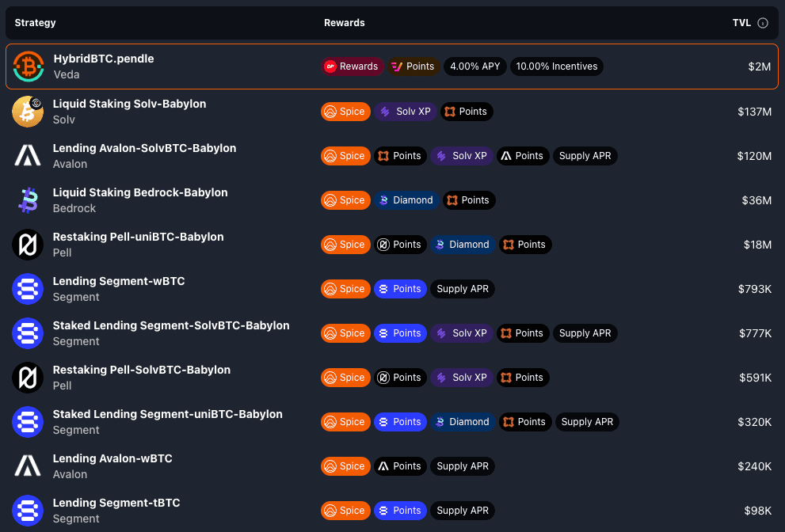This screenshot has height=532, width=785.
Task: Sort by the Rewards column header
Action: [x=344, y=23]
